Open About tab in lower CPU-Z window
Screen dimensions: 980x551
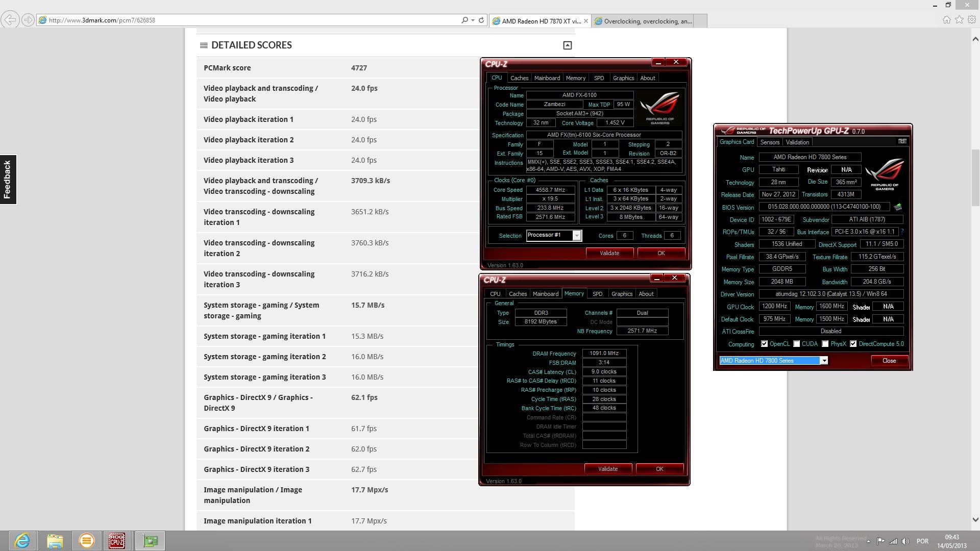coord(646,294)
